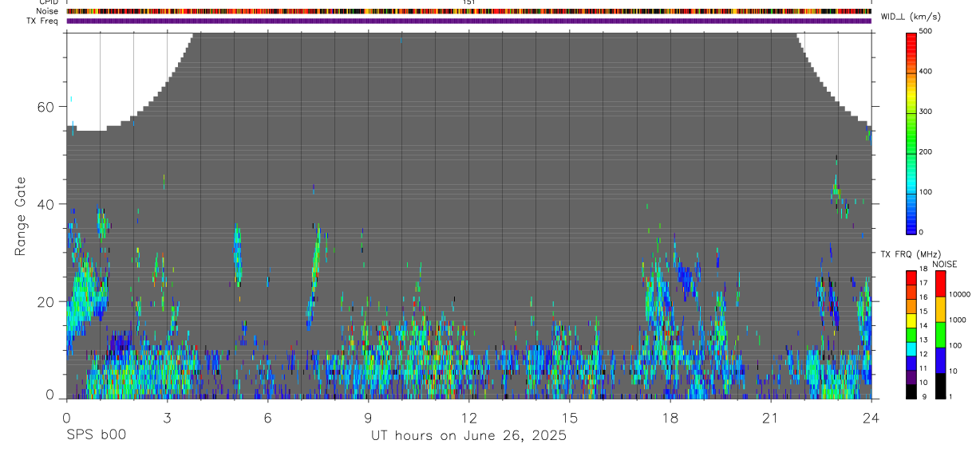Click the orange segment of the NOISE colorbar
This screenshot has width=980, height=452.
click(940, 309)
